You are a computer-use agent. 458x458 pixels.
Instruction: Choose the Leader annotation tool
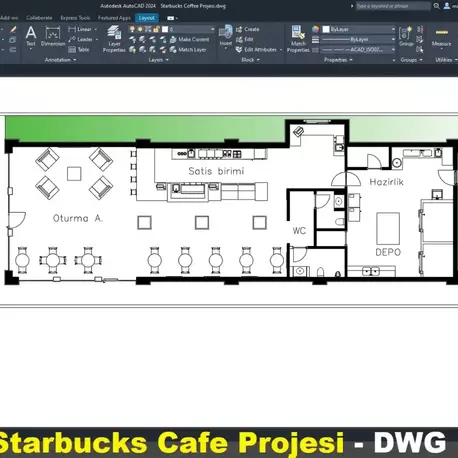tap(81, 39)
